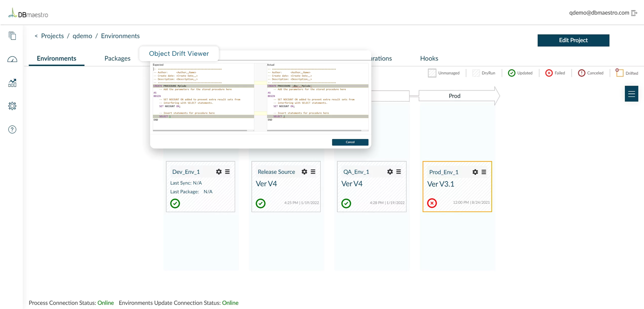Click the Edit Project button

(573, 40)
